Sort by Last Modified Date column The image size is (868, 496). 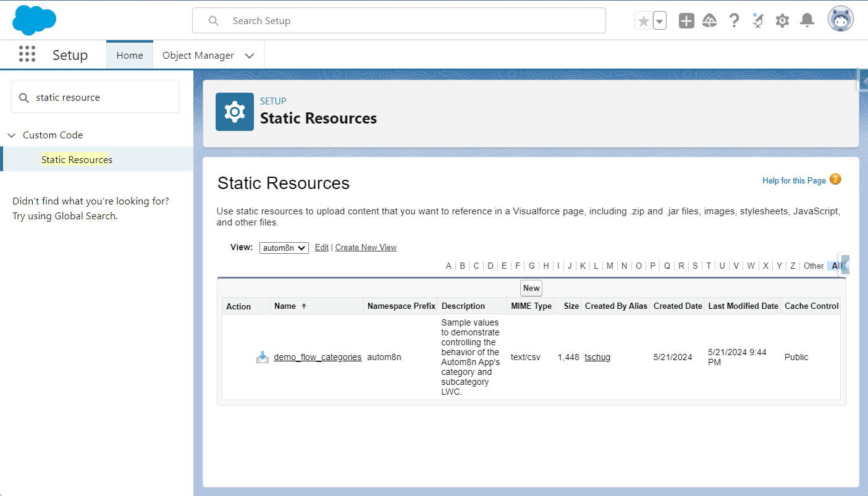pos(743,306)
